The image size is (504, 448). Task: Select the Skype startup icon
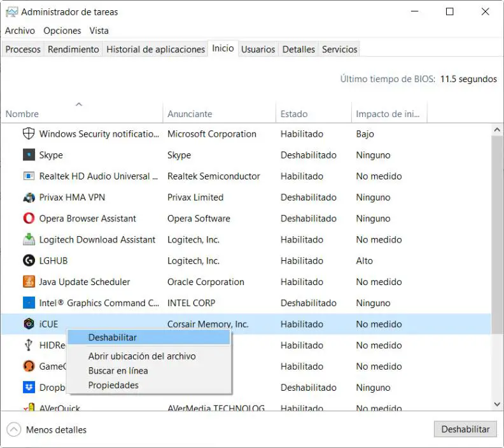(29, 155)
